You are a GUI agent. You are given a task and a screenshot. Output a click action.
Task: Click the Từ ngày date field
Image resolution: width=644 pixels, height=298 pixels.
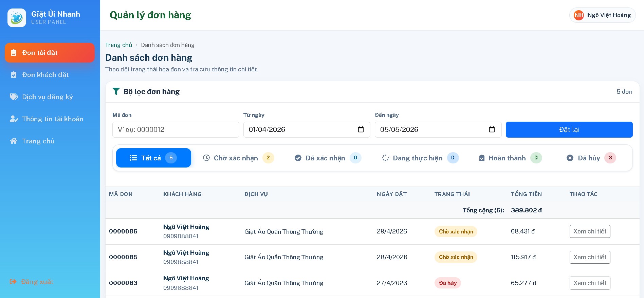[x=307, y=129]
